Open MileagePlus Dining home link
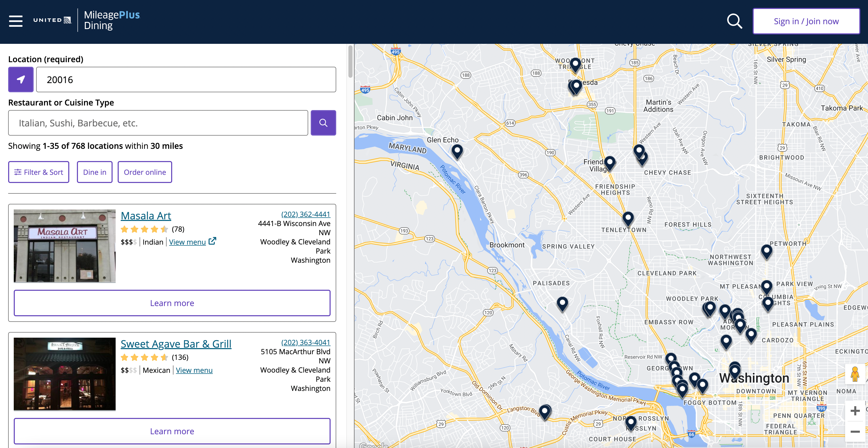Image resolution: width=868 pixels, height=448 pixels. click(x=112, y=20)
